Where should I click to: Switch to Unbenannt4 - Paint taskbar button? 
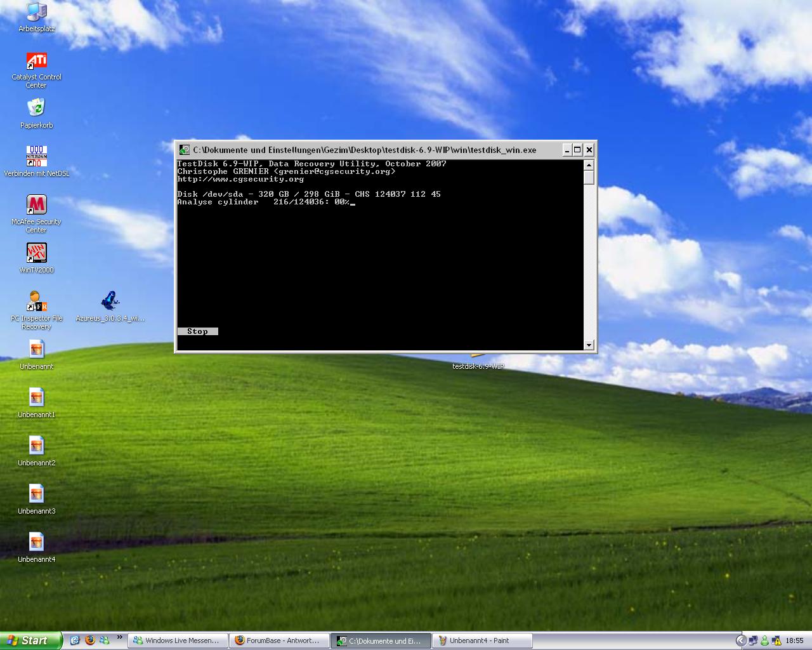[x=482, y=640]
